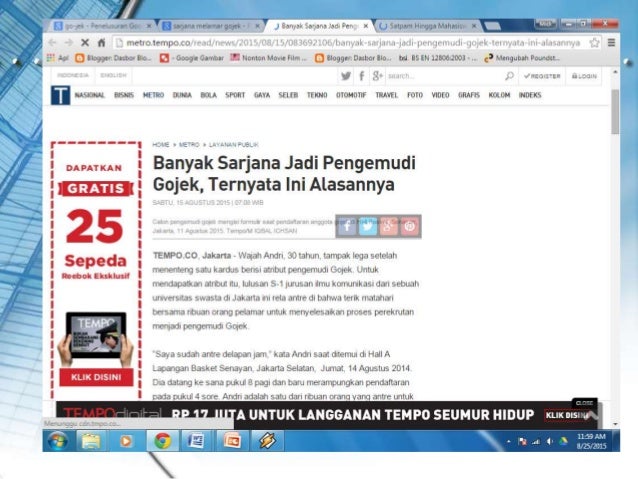Click the browser forward arrow
Screen dimensions: 638x479
(x=68, y=42)
